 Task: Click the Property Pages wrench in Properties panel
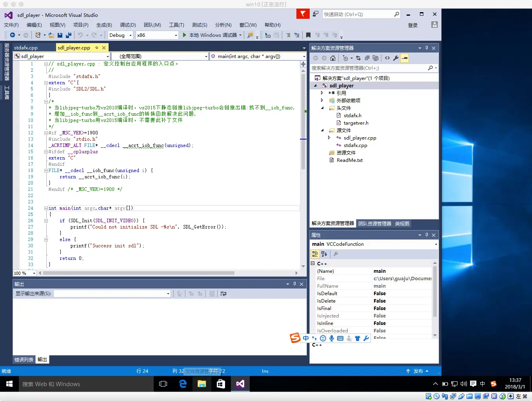point(336,254)
